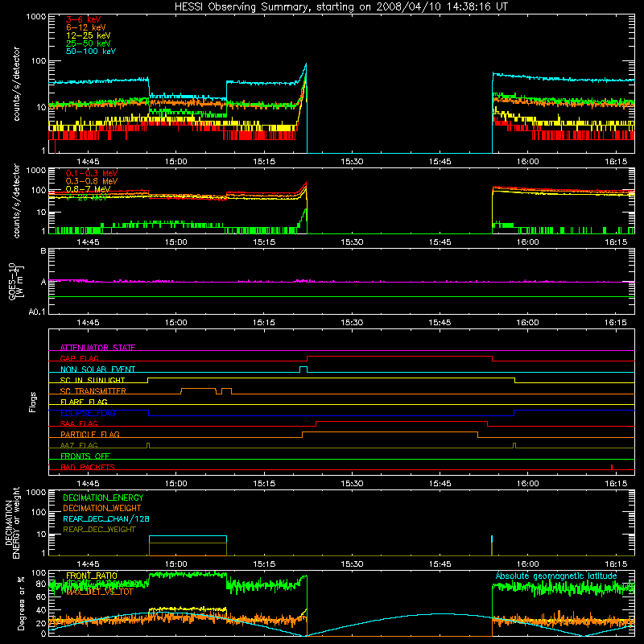644x644 pixels.
Task: Click the PARTICLE_FLAG label
Action: point(90,434)
